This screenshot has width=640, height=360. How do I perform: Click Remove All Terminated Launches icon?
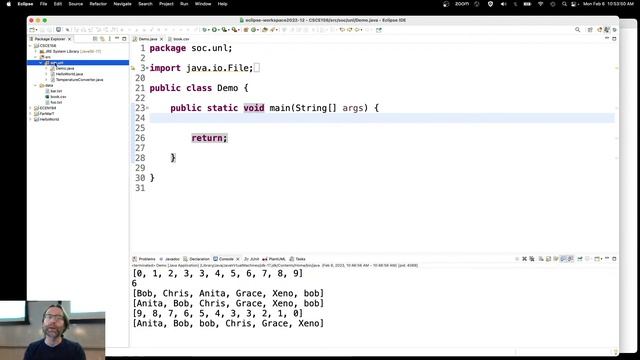[x=532, y=259]
